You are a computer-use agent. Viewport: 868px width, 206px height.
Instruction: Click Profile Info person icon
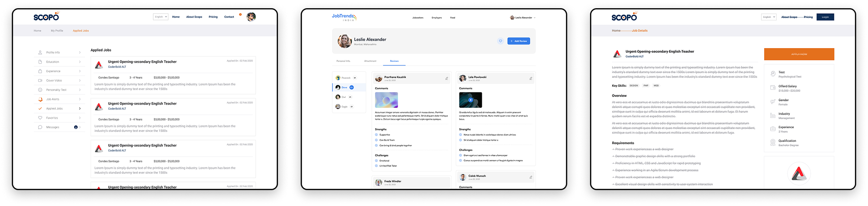click(x=40, y=52)
